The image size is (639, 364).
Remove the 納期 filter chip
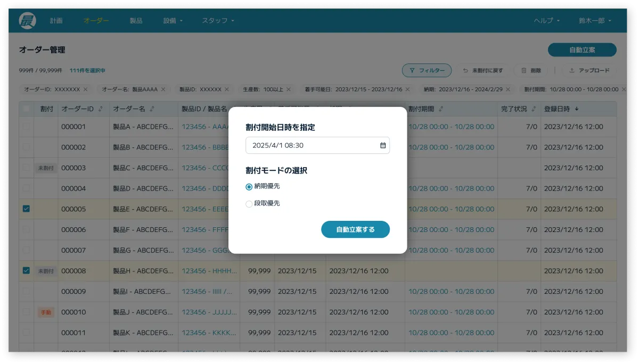click(508, 89)
